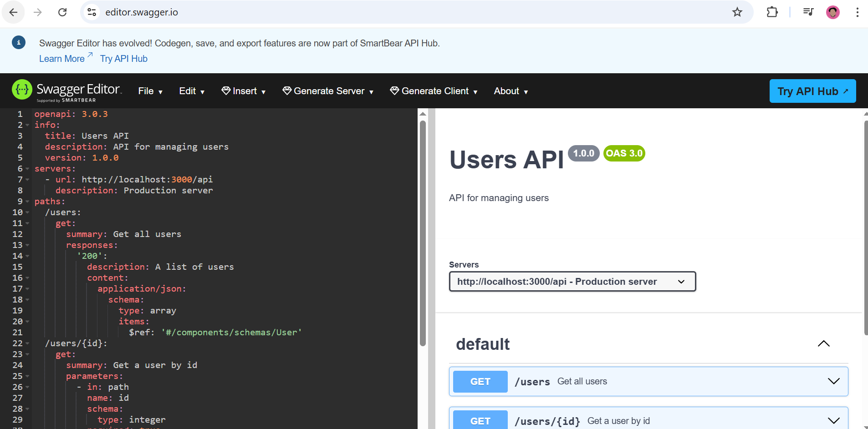Open the Chrome three-dot menu

[x=857, y=12]
